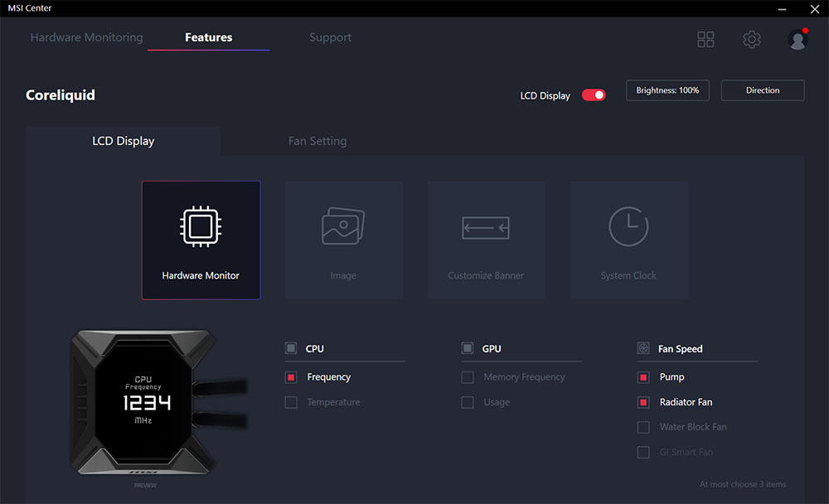This screenshot has width=829, height=504.
Task: Click the Coreliquid heading
Action: point(61,95)
